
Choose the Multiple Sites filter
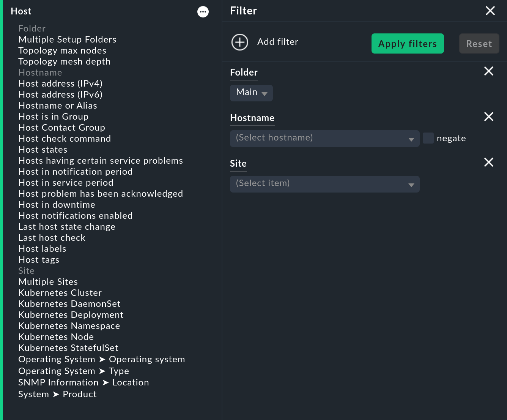(x=48, y=282)
